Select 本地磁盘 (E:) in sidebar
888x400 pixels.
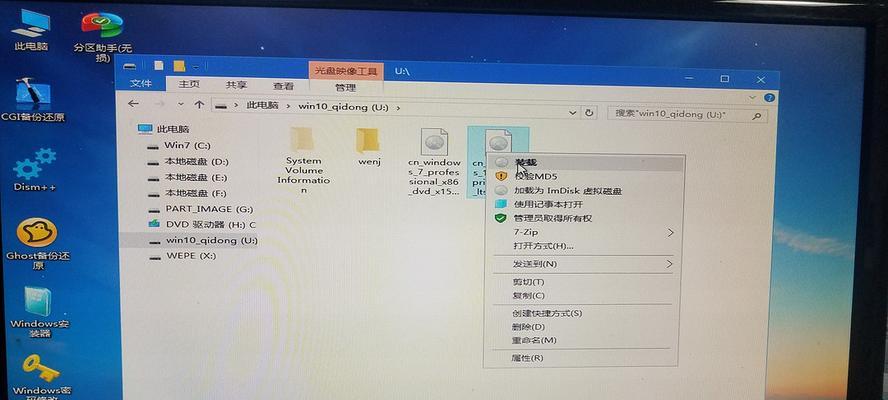coord(187,177)
